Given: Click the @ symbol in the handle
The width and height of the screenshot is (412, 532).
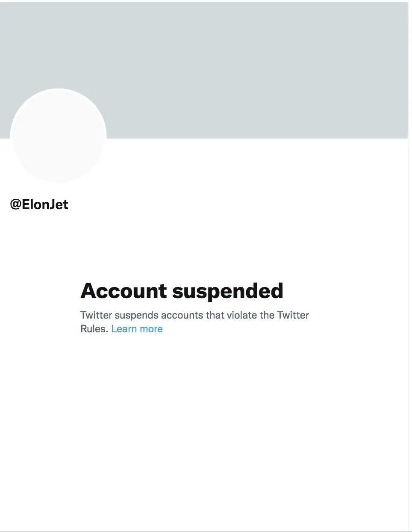Looking at the screenshot, I should pyautogui.click(x=15, y=204).
